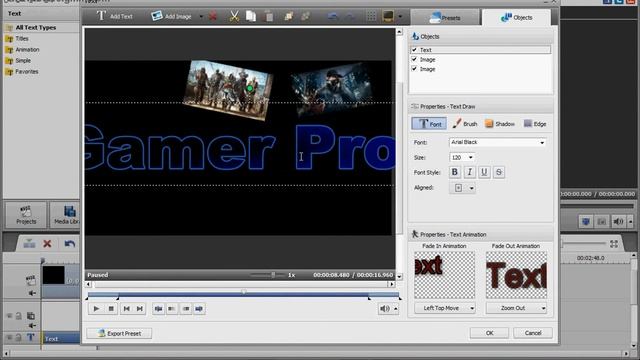Open the Zoom Out animation dropdown
Screen dimensions: 640x360
[516, 308]
